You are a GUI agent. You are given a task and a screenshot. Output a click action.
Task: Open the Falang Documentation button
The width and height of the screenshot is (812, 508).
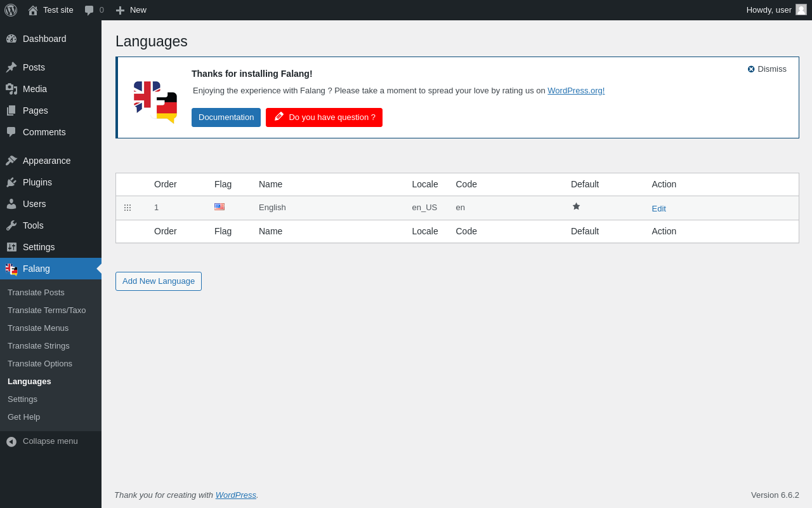[226, 117]
